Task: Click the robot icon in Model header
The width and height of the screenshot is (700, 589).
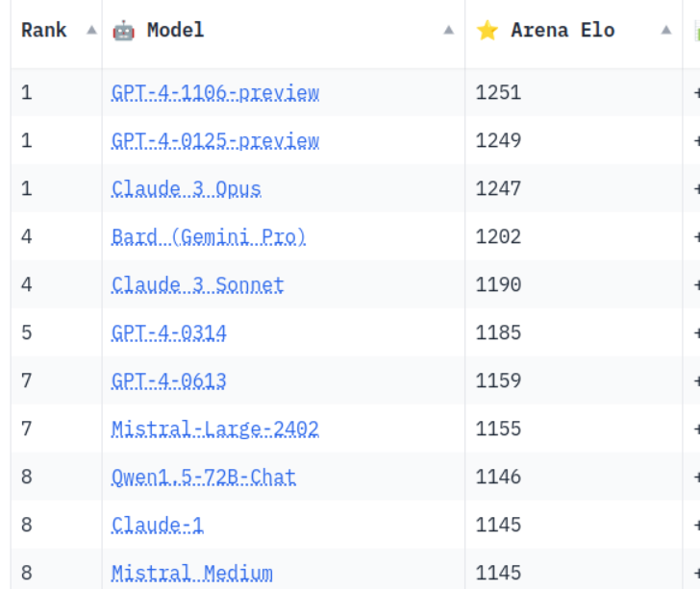Action: (x=123, y=30)
